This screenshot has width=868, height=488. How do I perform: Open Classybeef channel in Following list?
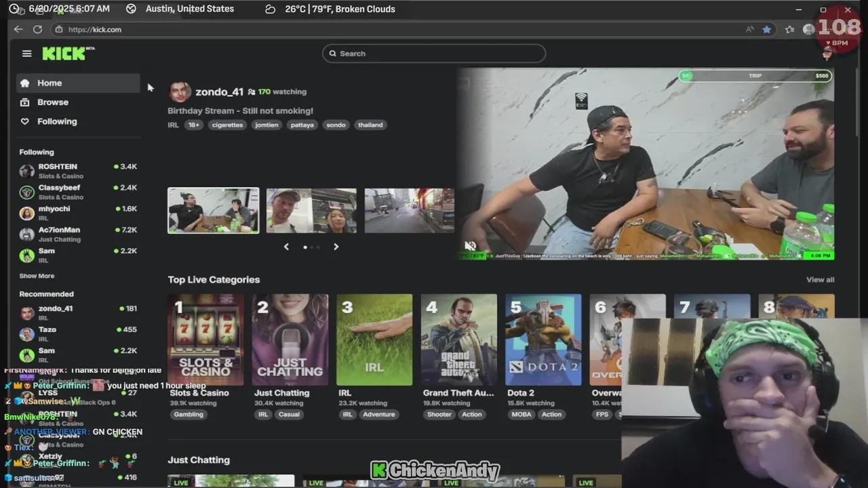point(78,192)
